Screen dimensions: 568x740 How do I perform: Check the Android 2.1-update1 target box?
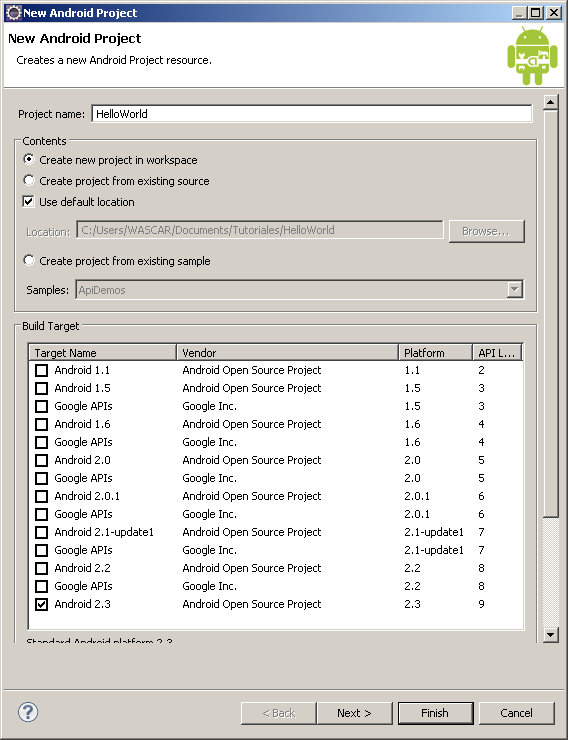[42, 532]
